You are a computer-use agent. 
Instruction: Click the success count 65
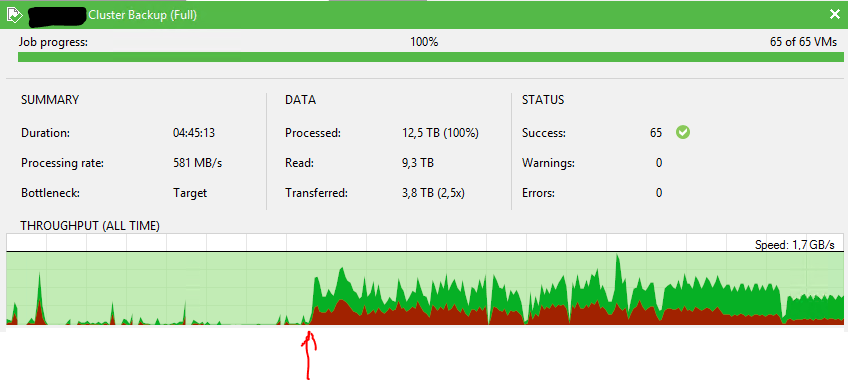coord(656,133)
